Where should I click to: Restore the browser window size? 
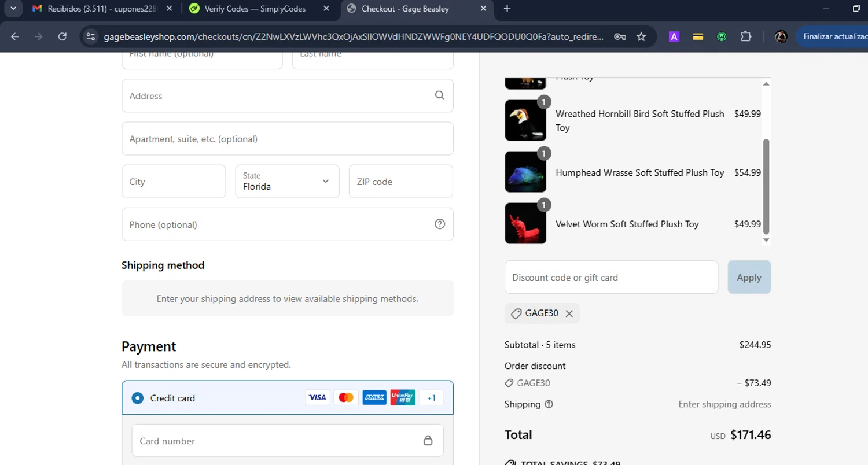click(x=856, y=8)
